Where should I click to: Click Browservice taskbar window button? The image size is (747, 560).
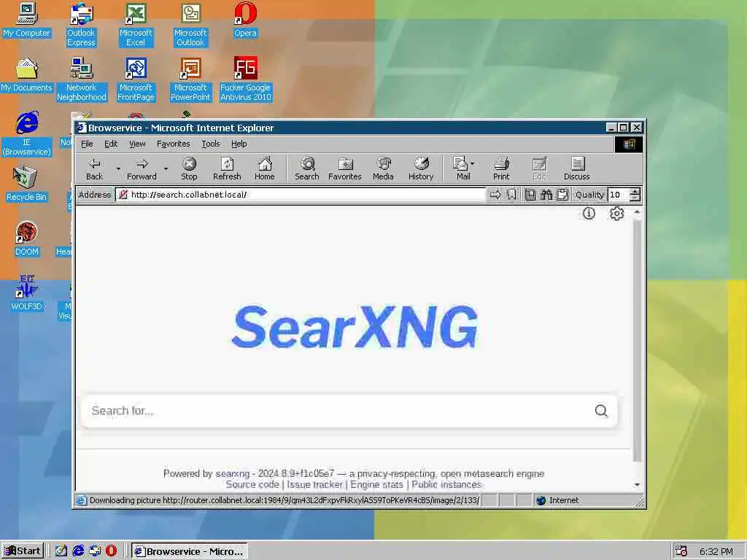(x=190, y=551)
